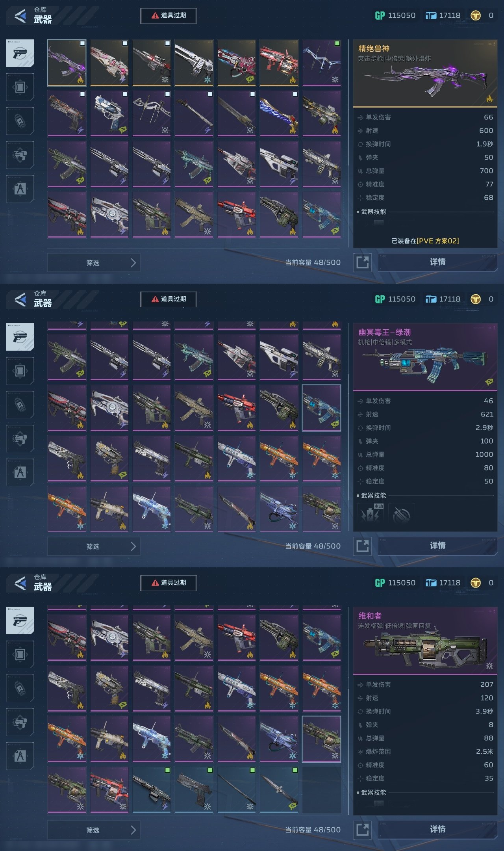The height and width of the screenshot is (851, 504).
Task: Open the grenade category icon beside the 精绝兽神 grid
Action: click(x=20, y=121)
